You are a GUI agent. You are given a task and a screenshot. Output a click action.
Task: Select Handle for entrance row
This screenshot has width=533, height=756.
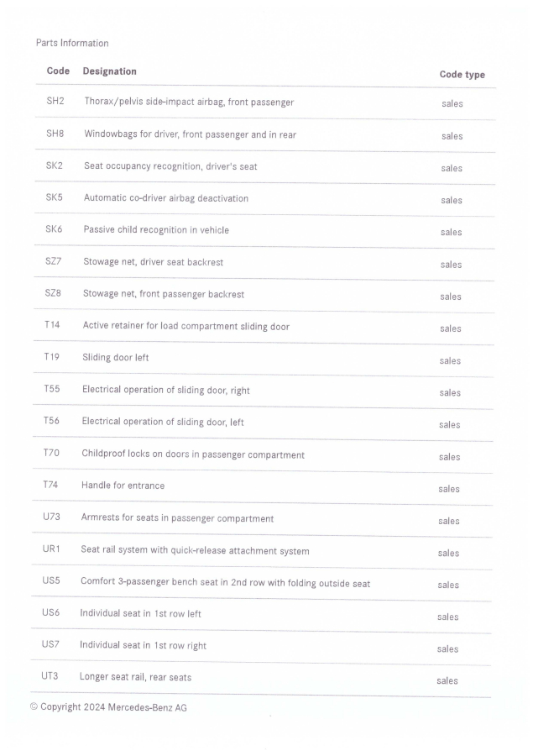click(262, 487)
